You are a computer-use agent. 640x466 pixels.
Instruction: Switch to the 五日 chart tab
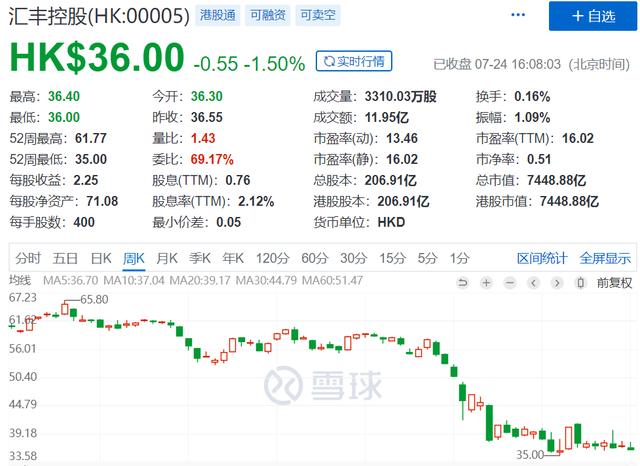coord(65,258)
